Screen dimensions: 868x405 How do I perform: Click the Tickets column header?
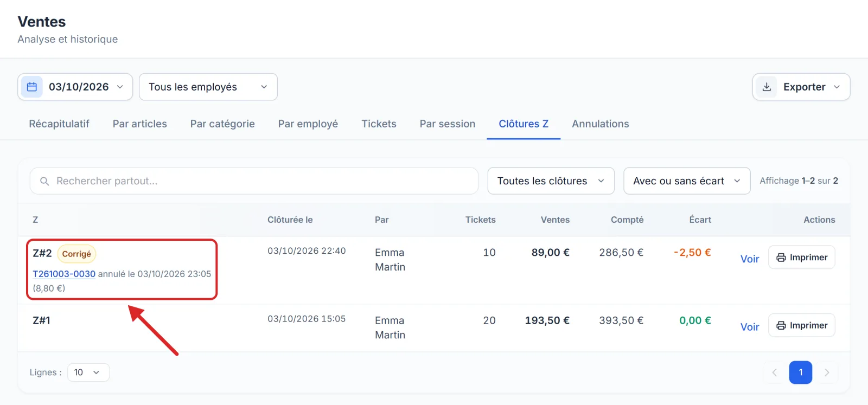point(481,220)
